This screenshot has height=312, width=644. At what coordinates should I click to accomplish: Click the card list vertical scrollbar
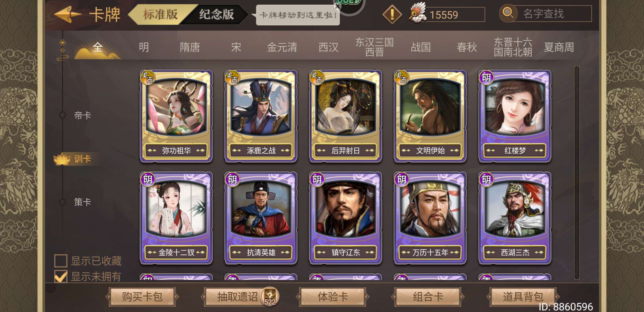click(x=577, y=173)
